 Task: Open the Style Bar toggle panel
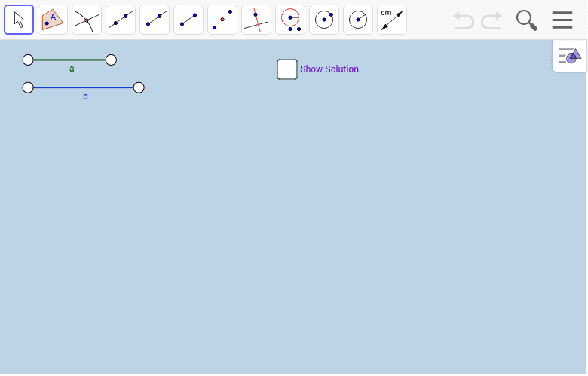[x=569, y=56]
